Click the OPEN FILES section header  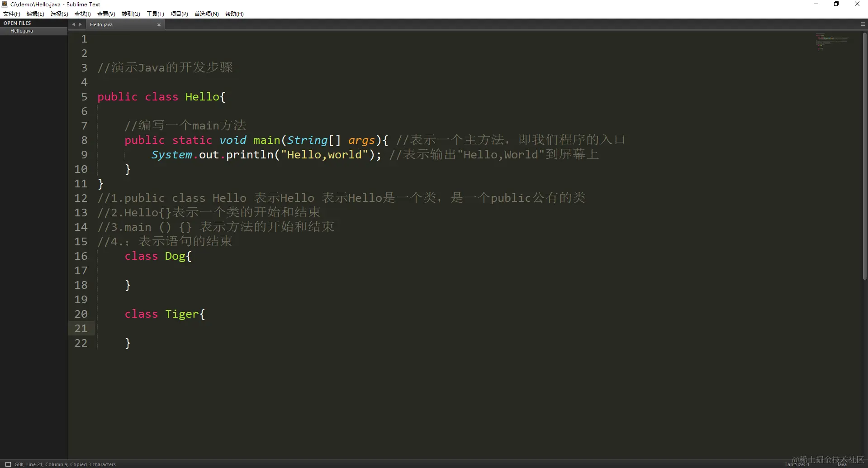[17, 23]
